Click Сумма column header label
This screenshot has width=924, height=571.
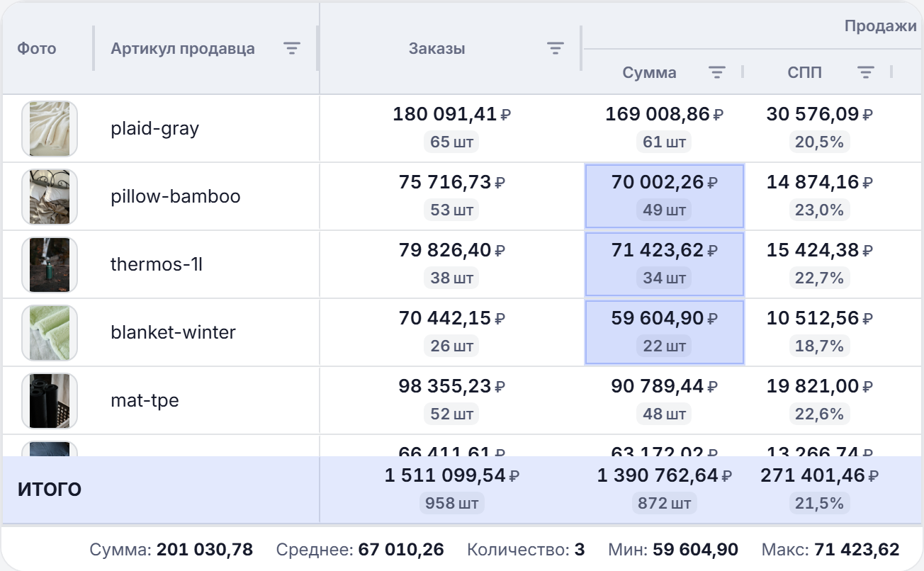coord(650,72)
